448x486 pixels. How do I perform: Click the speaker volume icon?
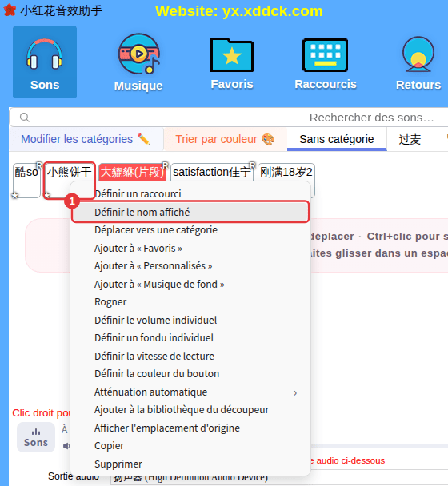tap(66, 446)
